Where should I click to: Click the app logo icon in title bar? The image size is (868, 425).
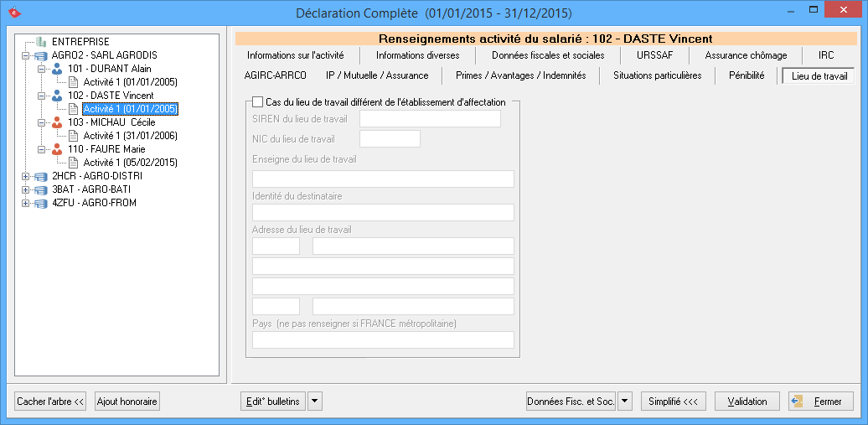[14, 12]
